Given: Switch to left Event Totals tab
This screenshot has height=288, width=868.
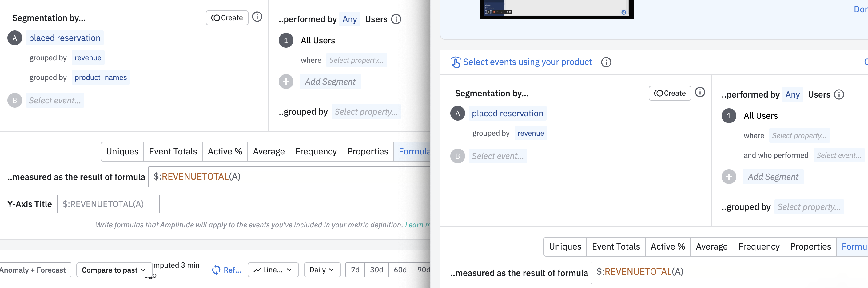Looking at the screenshot, I should (173, 151).
